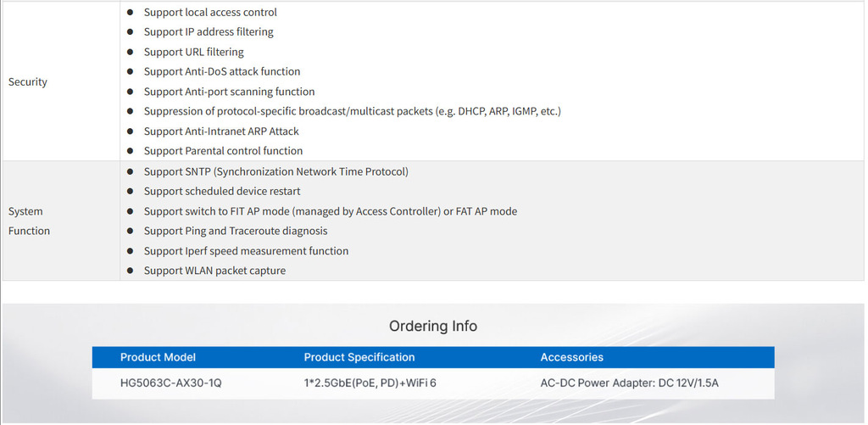This screenshot has width=868, height=425.
Task: Click the System Function row label
Action: 29,221
